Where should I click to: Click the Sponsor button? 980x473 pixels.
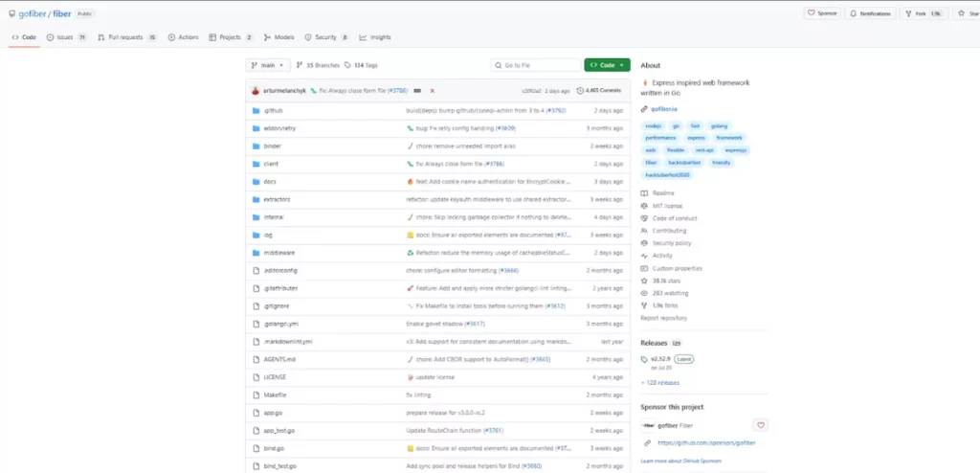[822, 13]
